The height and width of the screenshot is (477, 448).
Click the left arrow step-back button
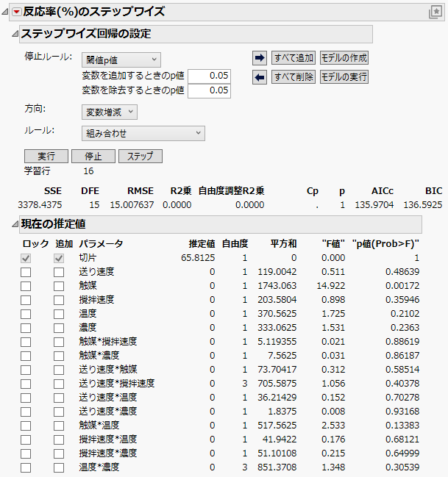[x=260, y=77]
